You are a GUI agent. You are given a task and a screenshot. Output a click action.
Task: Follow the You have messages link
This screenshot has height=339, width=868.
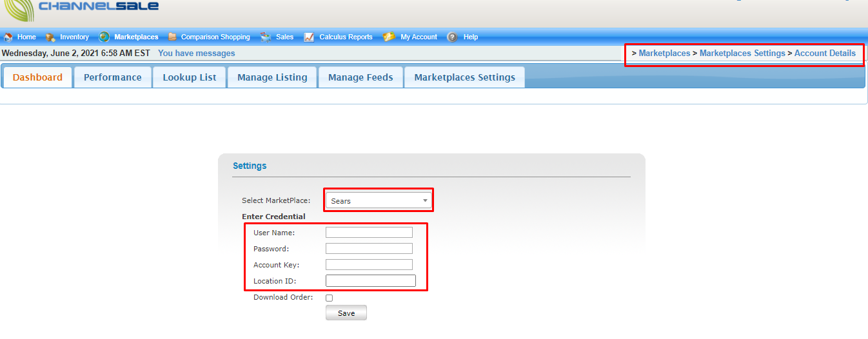coord(197,53)
